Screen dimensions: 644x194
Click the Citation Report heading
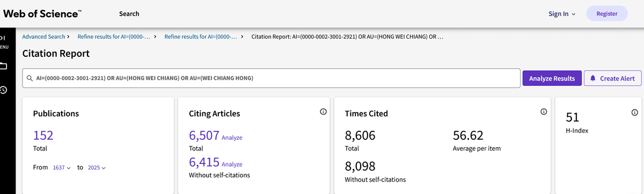tap(56, 54)
